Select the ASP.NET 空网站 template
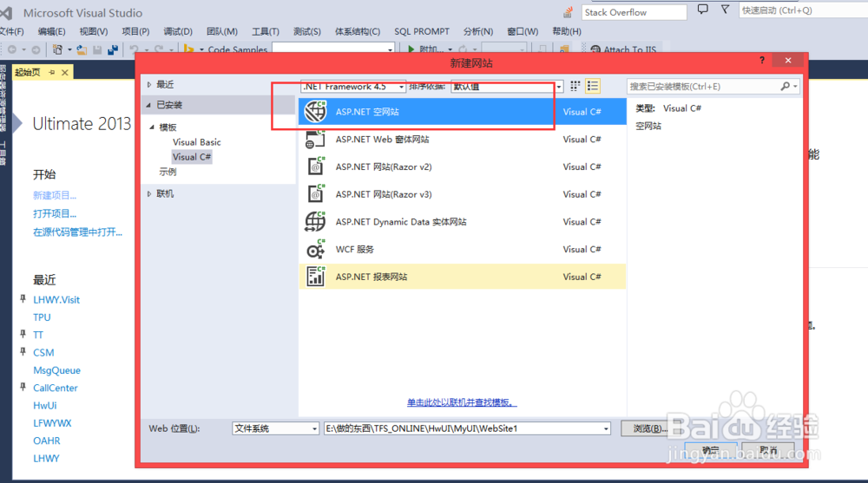This screenshot has width=868, height=483. click(x=463, y=111)
